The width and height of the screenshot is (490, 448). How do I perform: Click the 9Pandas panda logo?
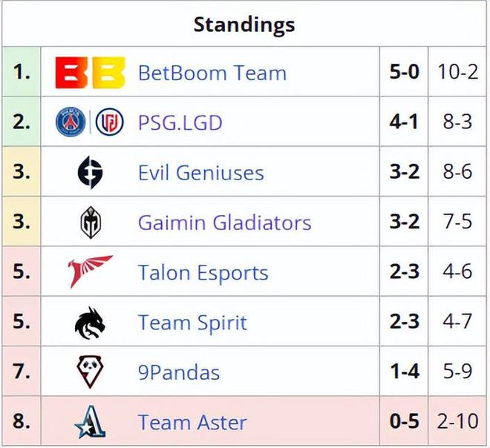click(x=91, y=372)
